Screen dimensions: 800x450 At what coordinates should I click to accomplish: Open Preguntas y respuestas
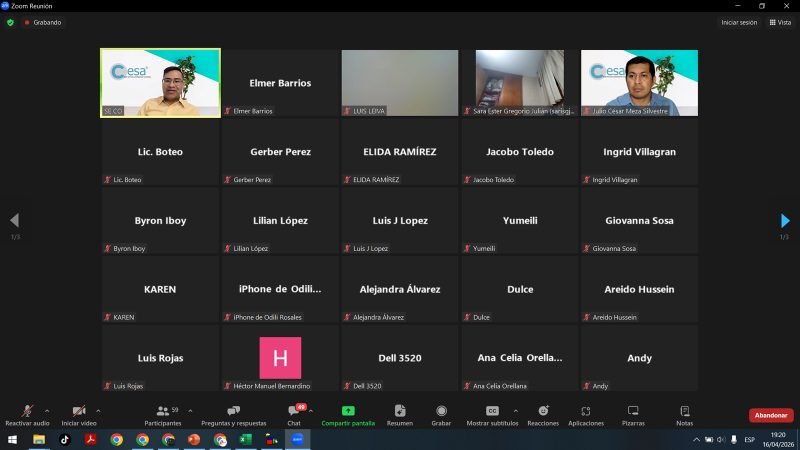pos(234,415)
